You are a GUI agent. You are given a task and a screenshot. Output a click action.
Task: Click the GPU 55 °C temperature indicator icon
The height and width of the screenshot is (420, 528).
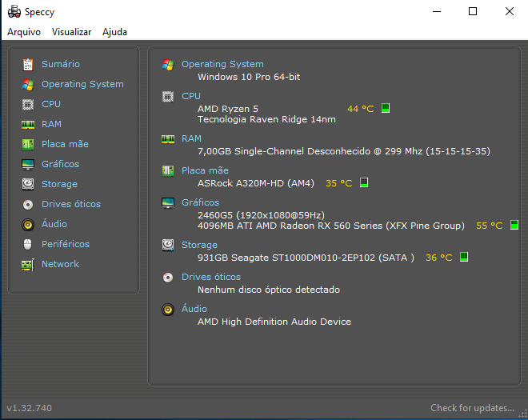click(x=514, y=225)
